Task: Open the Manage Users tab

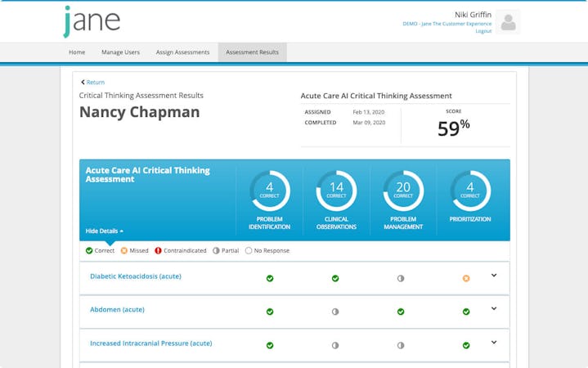Action: (x=120, y=52)
